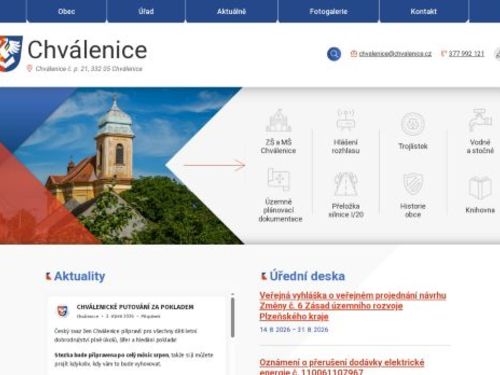This screenshot has height=375, width=500.
Task: Open the ZŠ a MŠ Chválenice school icon
Action: click(x=278, y=121)
